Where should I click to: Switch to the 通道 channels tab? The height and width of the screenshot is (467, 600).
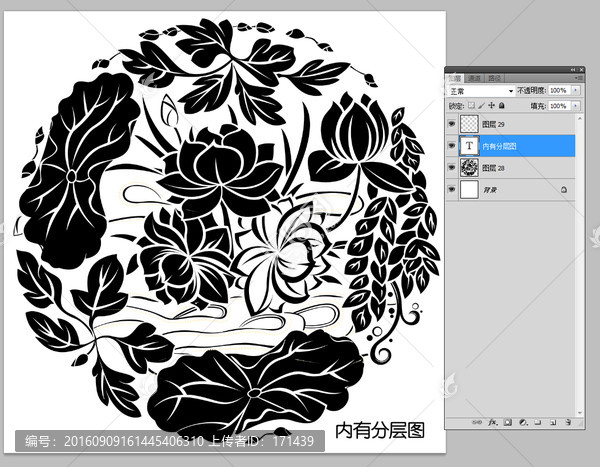click(474, 78)
